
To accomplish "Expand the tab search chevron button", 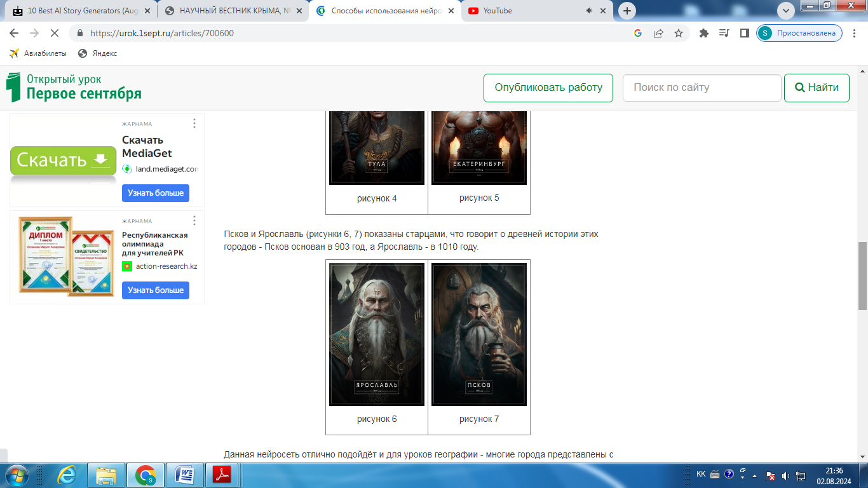I will click(786, 11).
